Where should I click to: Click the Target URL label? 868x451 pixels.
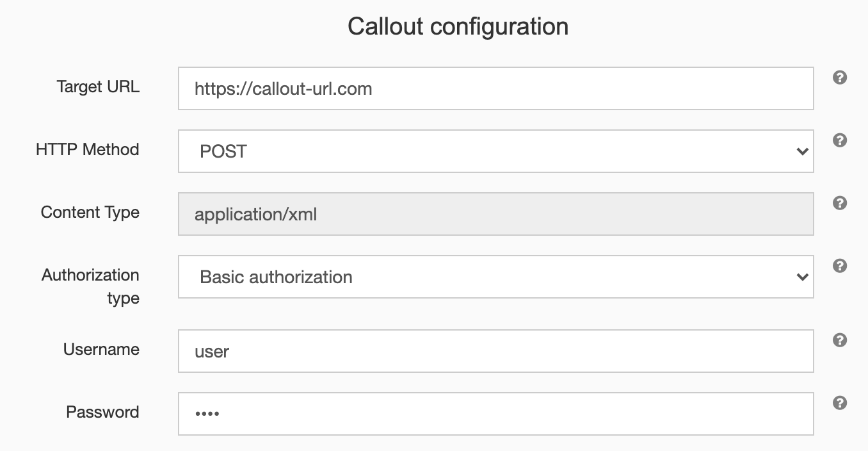pos(97,87)
